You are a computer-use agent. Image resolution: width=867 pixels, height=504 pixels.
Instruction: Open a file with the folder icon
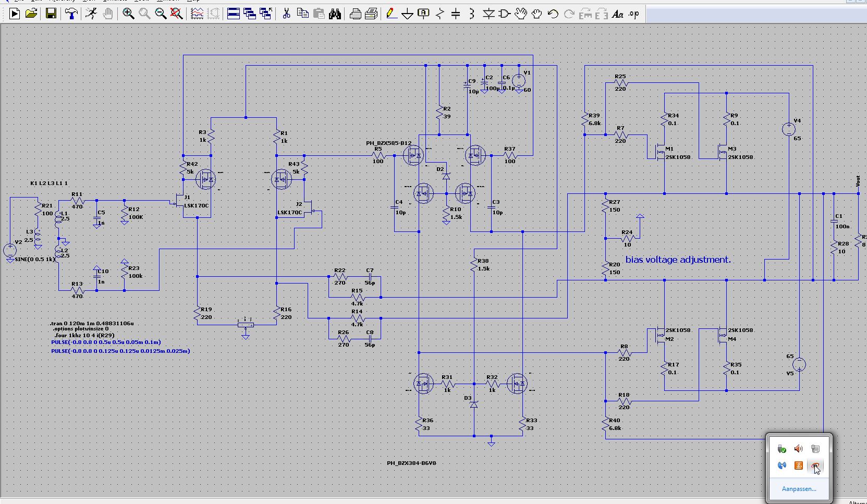(x=31, y=14)
